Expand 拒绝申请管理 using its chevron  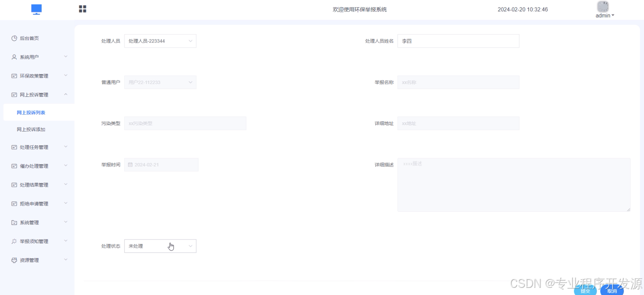[x=66, y=203]
